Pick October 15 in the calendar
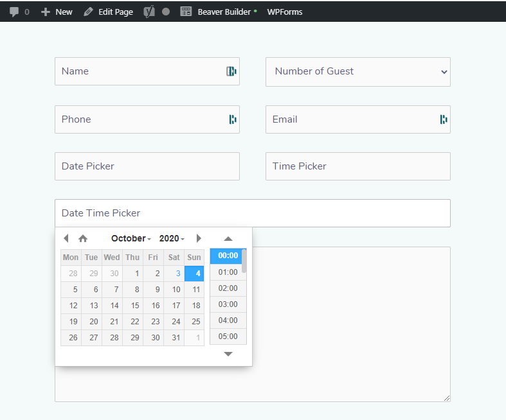 (x=132, y=306)
